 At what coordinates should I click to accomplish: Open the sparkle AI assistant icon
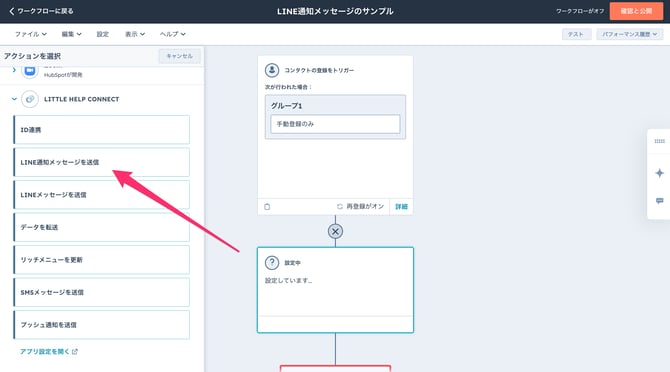coord(659,173)
